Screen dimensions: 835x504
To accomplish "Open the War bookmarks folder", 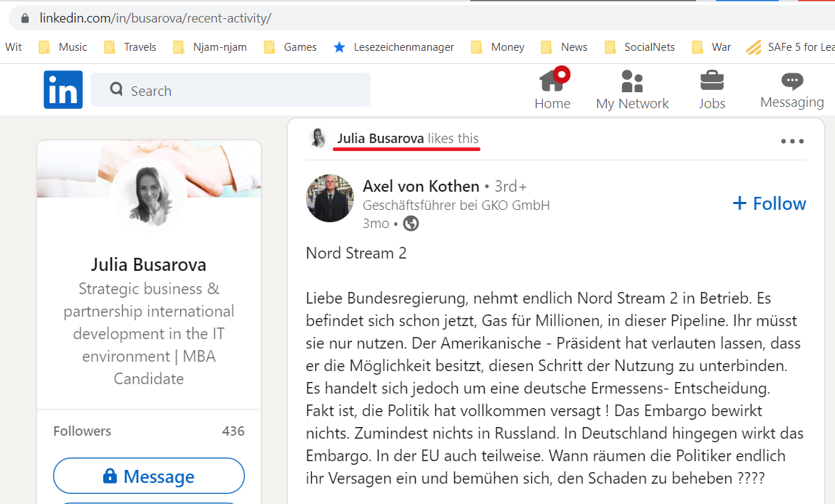I will (x=711, y=46).
